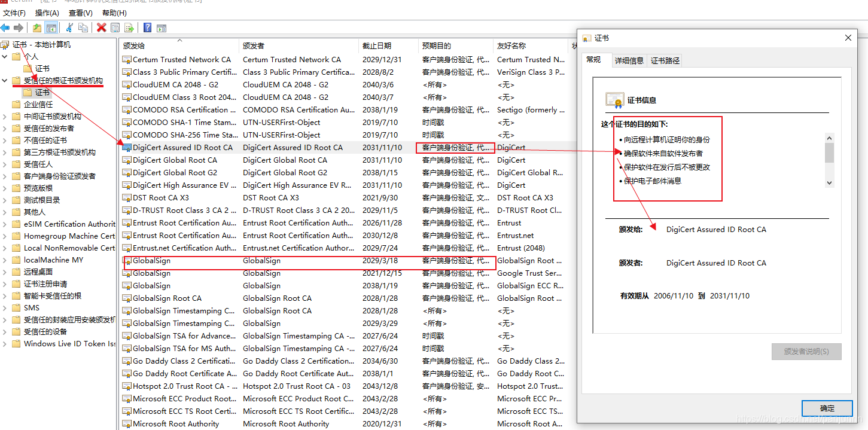868x430 pixels.
Task: Click certificate icon of DST Root CA X3
Action: [x=127, y=198]
